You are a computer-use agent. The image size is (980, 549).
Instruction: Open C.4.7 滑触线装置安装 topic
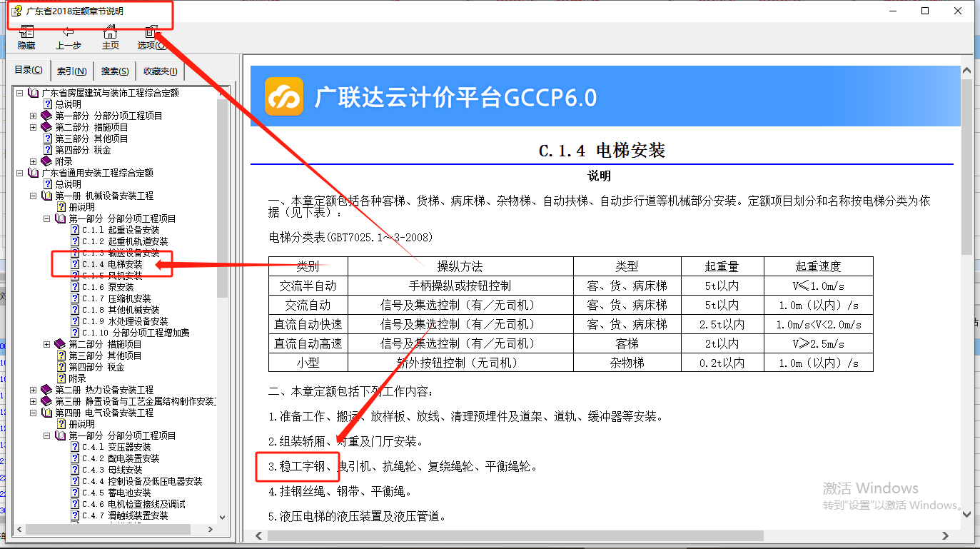[125, 515]
